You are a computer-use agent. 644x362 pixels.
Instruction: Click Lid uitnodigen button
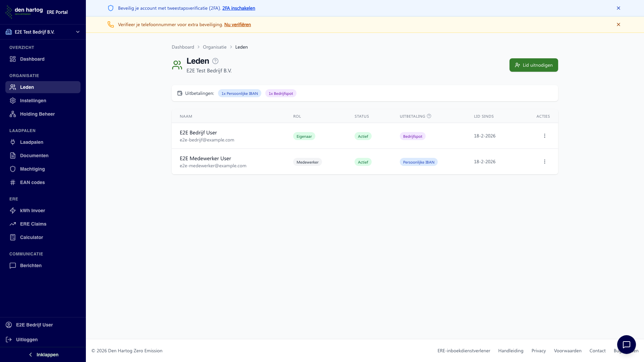(x=533, y=65)
